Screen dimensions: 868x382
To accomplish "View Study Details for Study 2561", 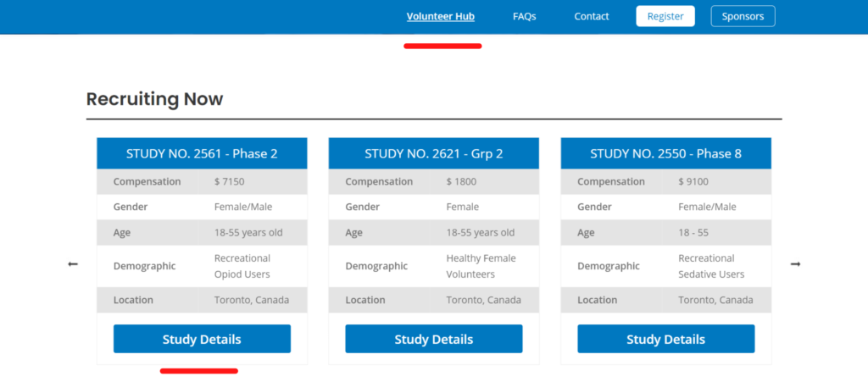I will (x=202, y=339).
